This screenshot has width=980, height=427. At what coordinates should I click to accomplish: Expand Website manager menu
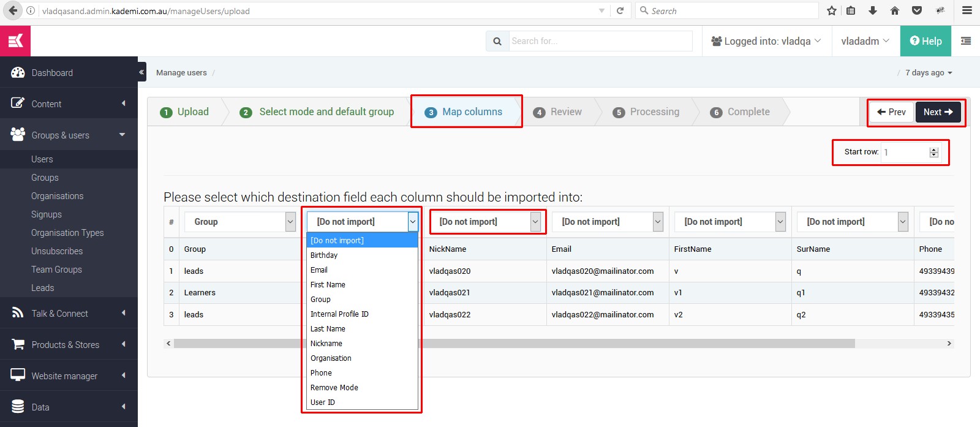point(69,376)
